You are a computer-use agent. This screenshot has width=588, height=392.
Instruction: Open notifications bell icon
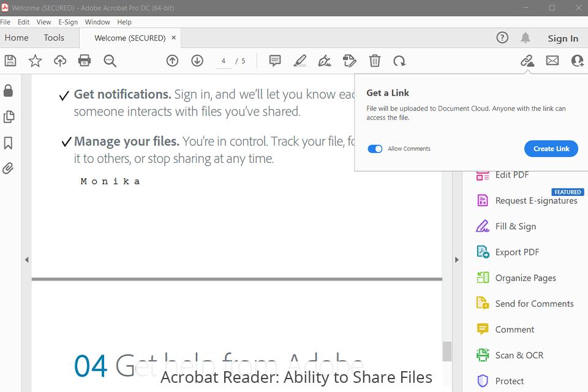click(526, 37)
